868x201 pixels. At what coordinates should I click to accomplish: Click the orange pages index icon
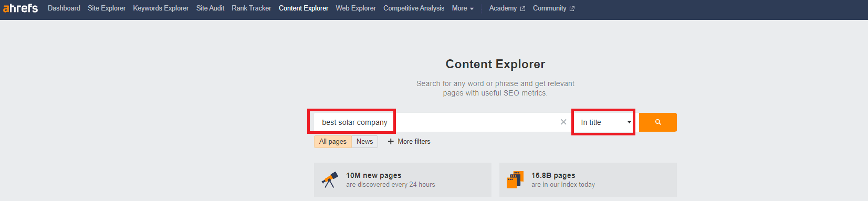coord(515,179)
